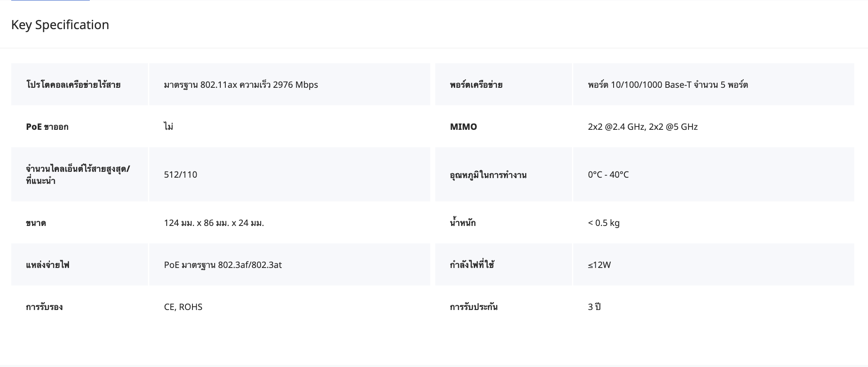
Task: Click the Key Specification heading
Action: click(x=60, y=25)
